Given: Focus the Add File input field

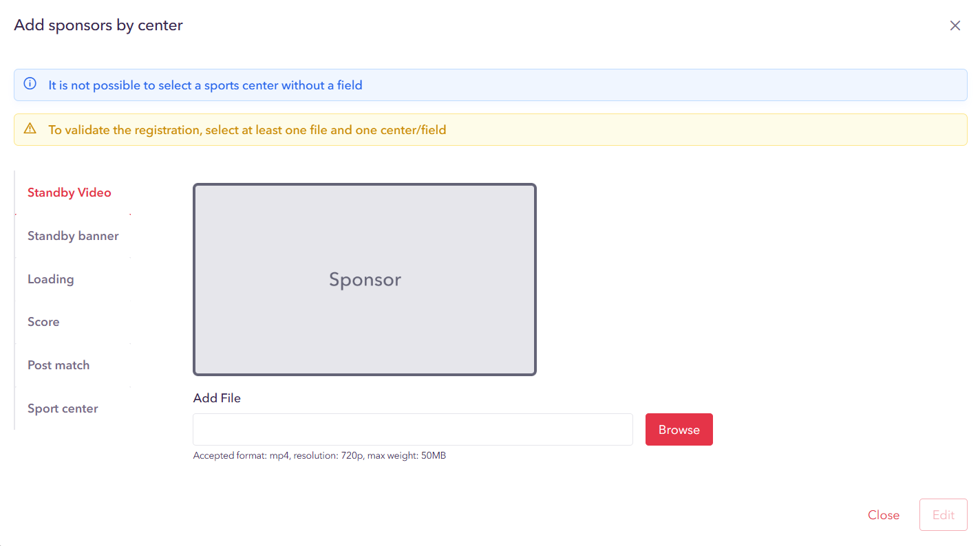Looking at the screenshot, I should (412, 430).
